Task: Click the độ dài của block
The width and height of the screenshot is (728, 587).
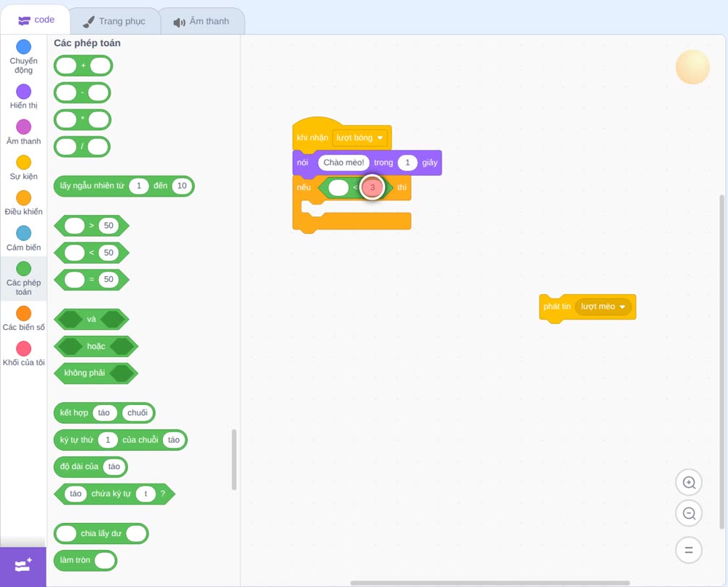Action: (90, 467)
